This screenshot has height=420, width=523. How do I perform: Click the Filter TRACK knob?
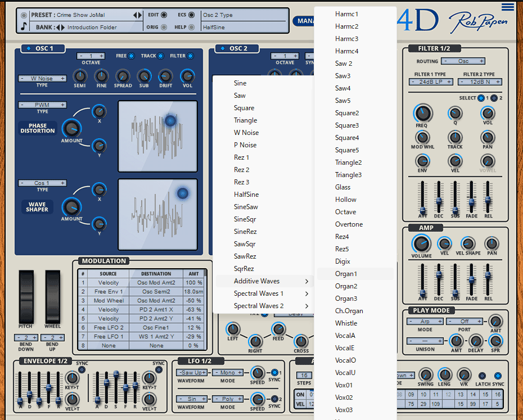[x=455, y=137]
